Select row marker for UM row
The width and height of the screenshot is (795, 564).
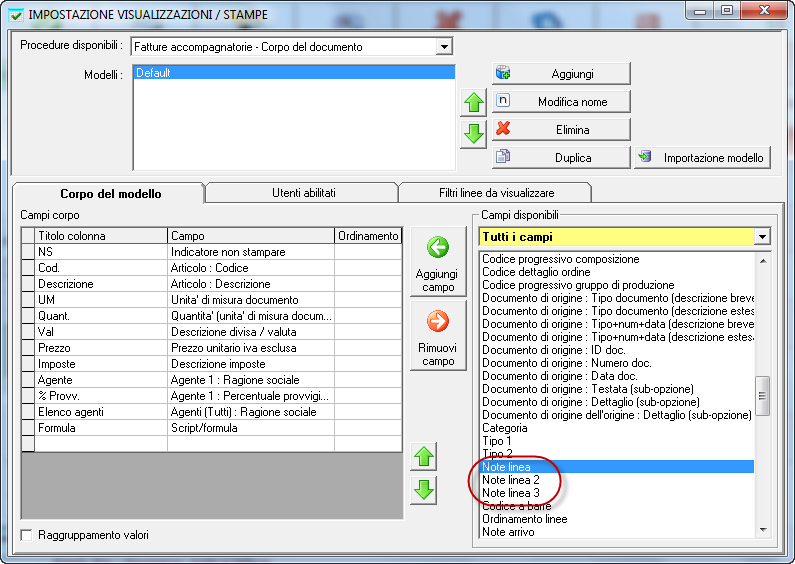[x=28, y=300]
